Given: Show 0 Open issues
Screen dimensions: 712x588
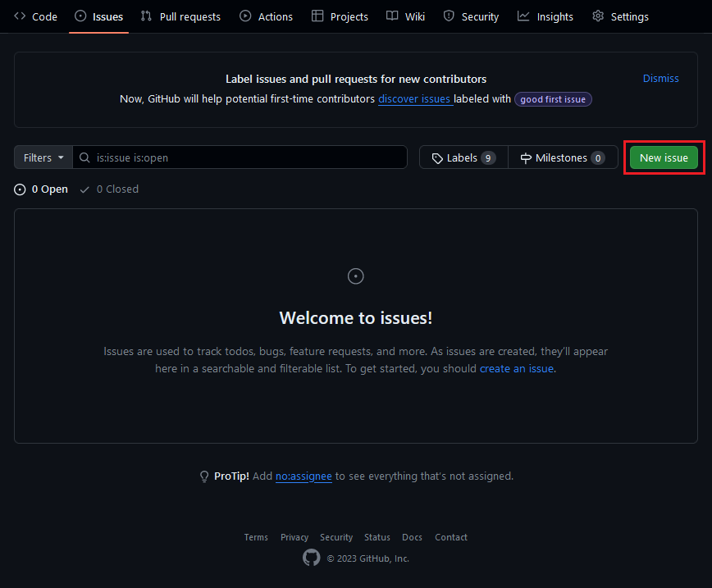Looking at the screenshot, I should point(41,189).
